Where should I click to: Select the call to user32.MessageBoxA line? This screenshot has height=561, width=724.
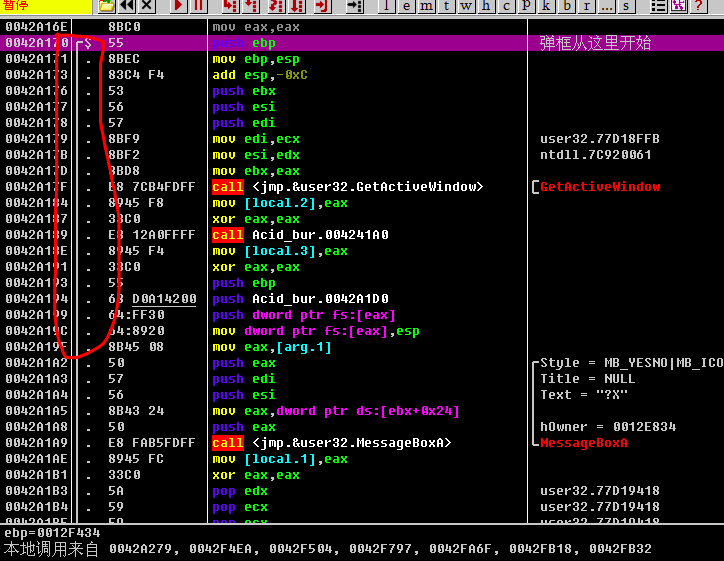(x=332, y=443)
